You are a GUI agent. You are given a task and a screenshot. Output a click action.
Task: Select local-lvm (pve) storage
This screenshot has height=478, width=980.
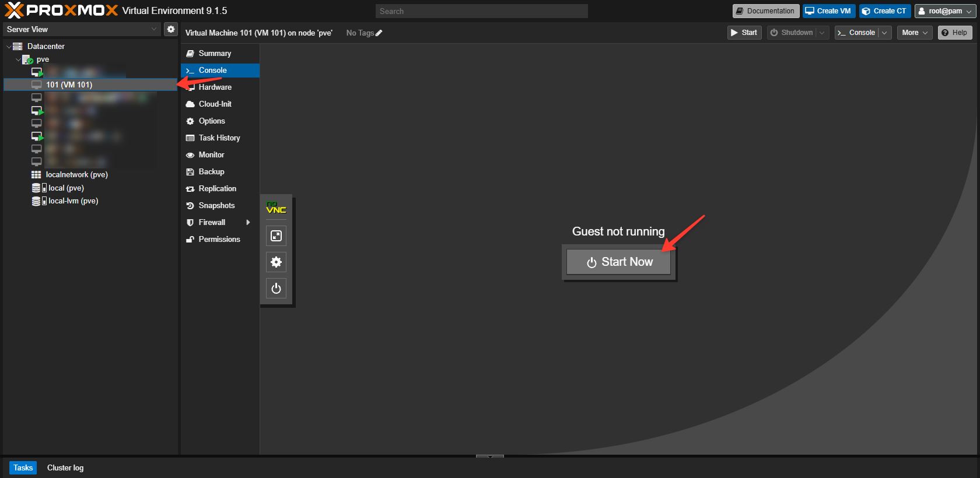(x=73, y=201)
